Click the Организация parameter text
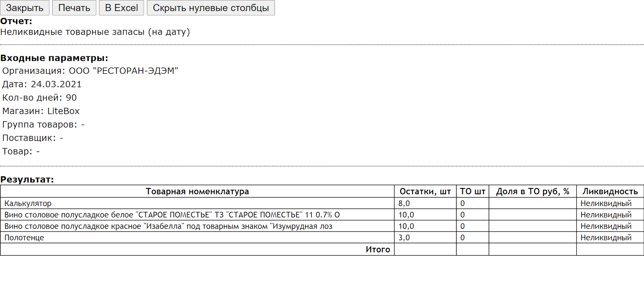Screen dimensions: 644x293 90,71
